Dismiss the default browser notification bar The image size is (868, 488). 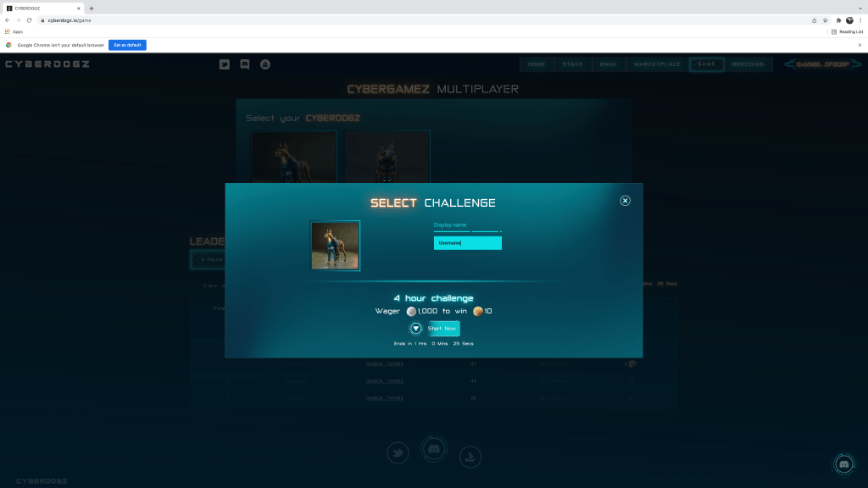click(860, 45)
